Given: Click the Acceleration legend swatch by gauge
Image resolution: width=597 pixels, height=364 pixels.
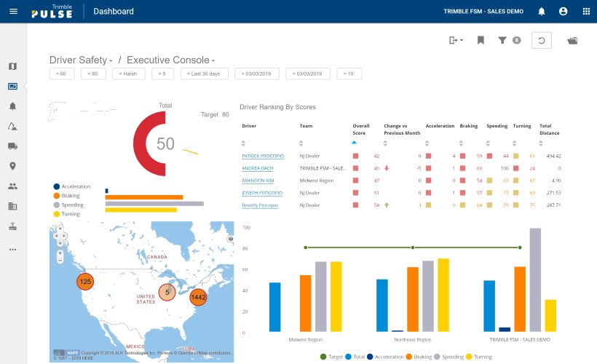Looking at the screenshot, I should [x=57, y=186].
